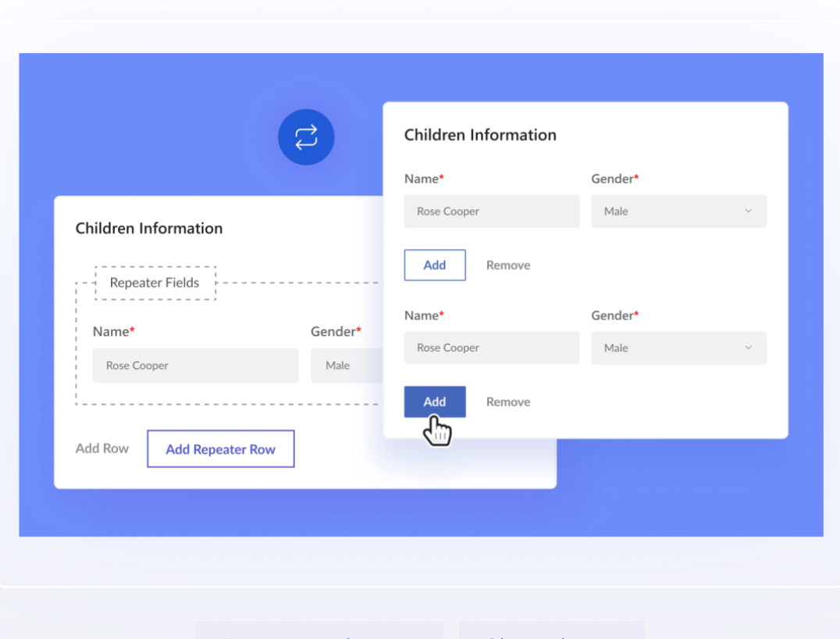Select the Repeater Fields dashed label

pos(155,282)
